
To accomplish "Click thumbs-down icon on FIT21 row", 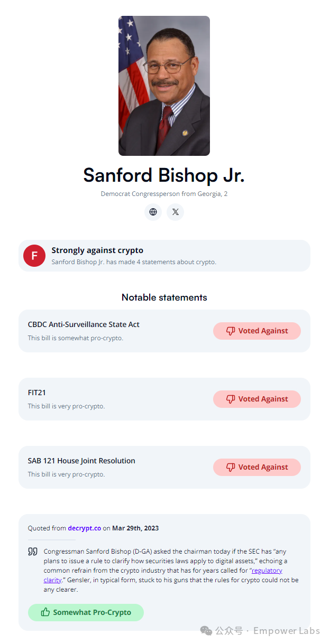I will coord(231,399).
